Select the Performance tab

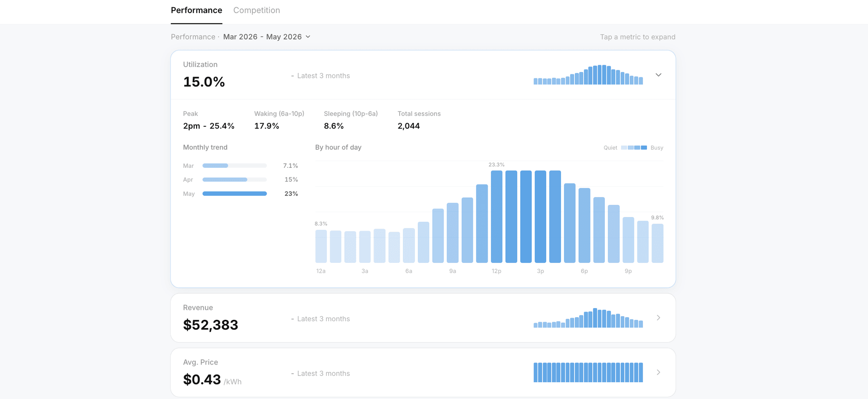pos(196,10)
